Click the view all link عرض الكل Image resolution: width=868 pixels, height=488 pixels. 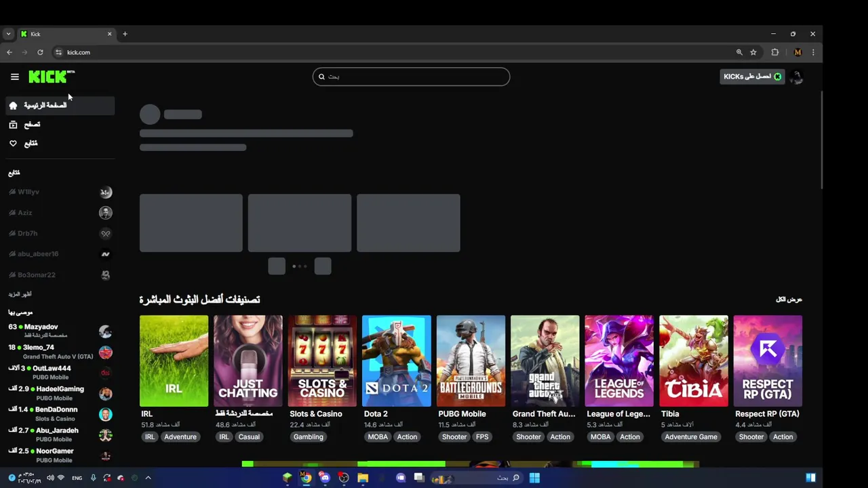pyautogui.click(x=789, y=299)
